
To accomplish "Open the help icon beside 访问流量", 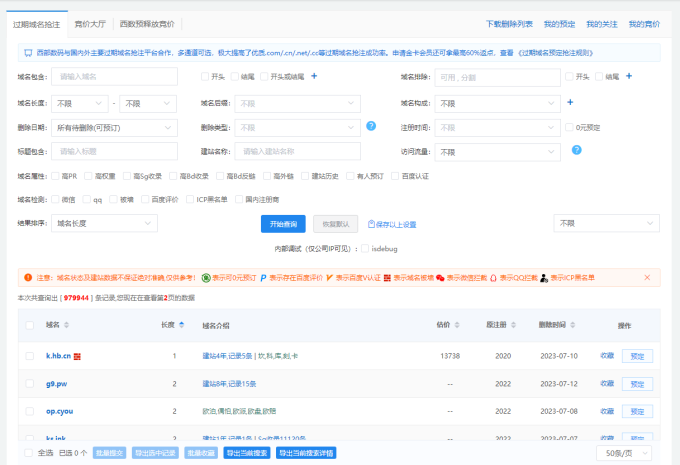I will 576,150.
